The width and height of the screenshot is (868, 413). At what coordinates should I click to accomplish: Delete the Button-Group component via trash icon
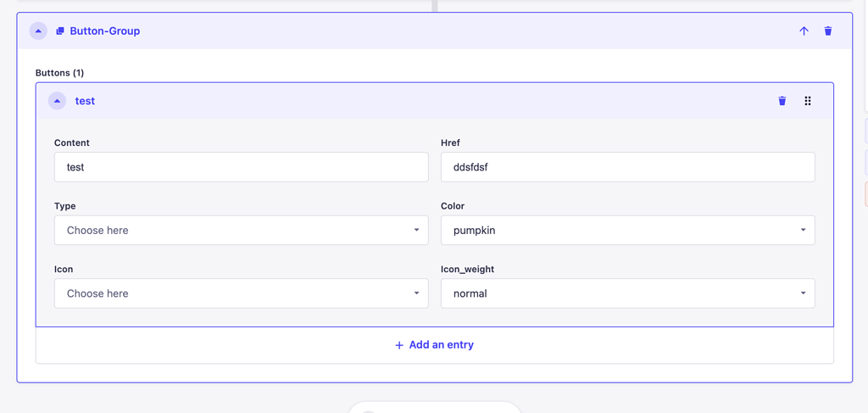(x=828, y=31)
